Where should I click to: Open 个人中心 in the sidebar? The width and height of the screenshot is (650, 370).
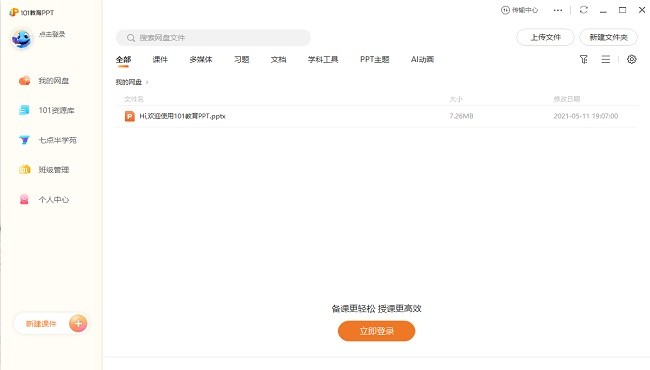[x=44, y=199]
